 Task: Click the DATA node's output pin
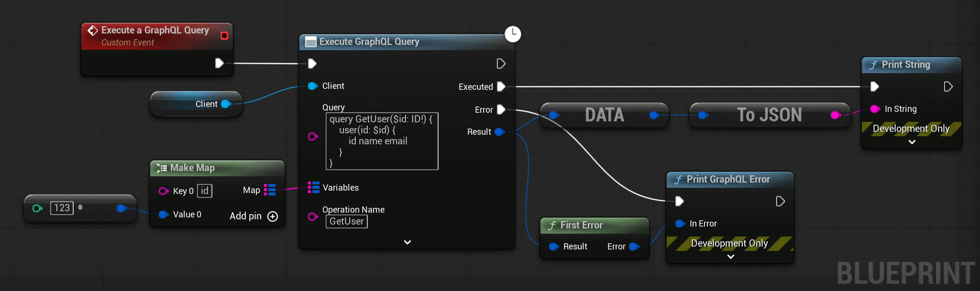[x=654, y=115]
